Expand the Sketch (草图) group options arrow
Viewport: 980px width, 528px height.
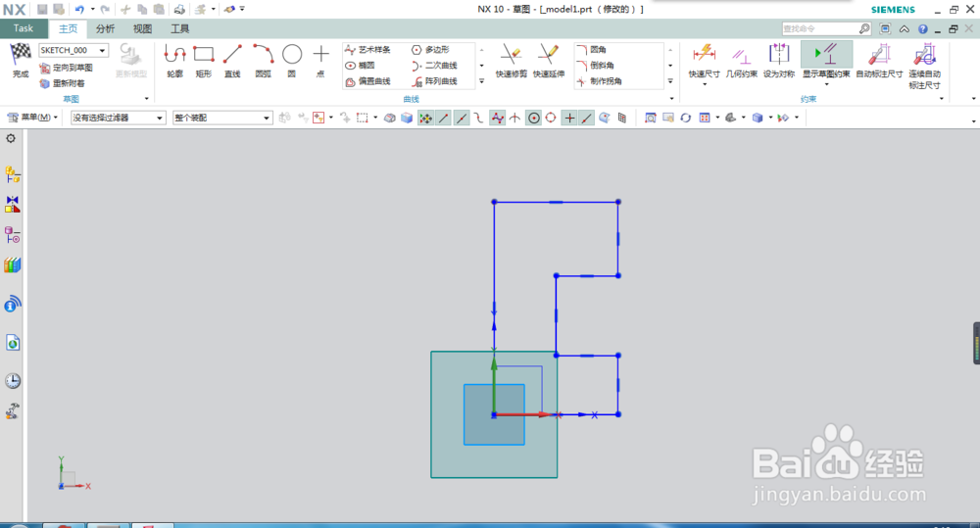click(147, 99)
